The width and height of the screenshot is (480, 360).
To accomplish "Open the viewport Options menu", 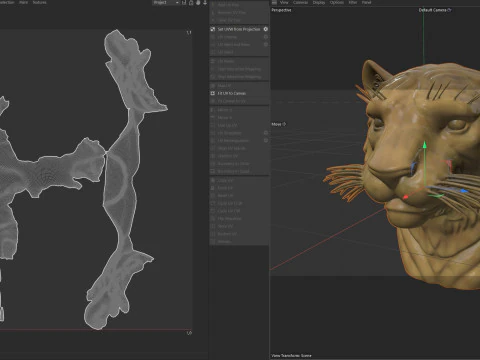I will coord(337,3).
